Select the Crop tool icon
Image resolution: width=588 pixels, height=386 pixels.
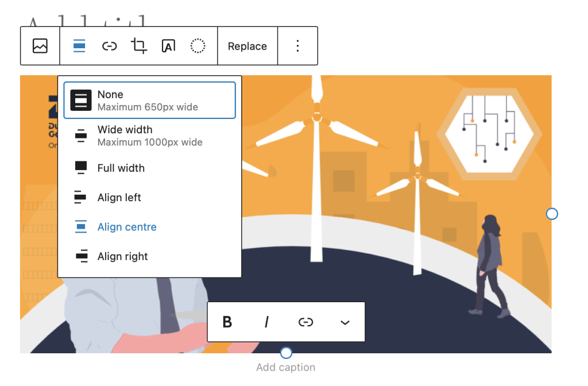(138, 45)
